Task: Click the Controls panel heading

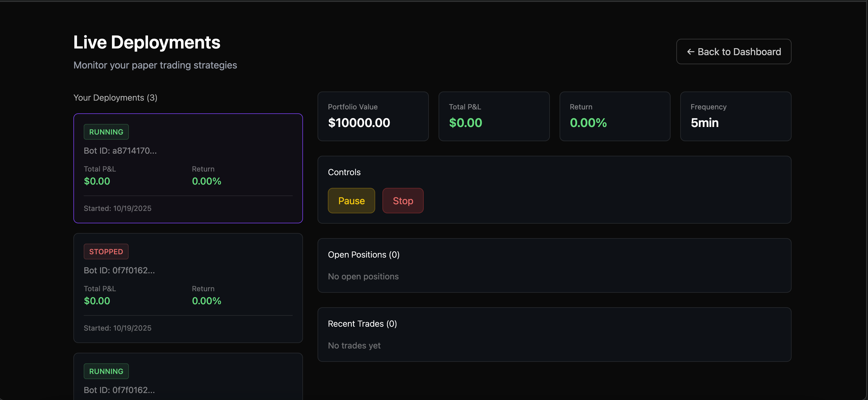Action: click(x=344, y=172)
